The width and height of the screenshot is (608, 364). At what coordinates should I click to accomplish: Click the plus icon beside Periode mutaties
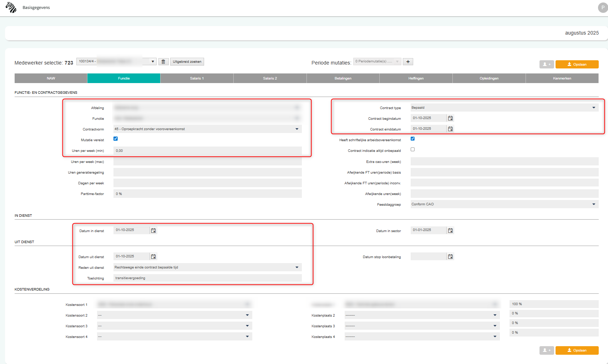tap(408, 62)
